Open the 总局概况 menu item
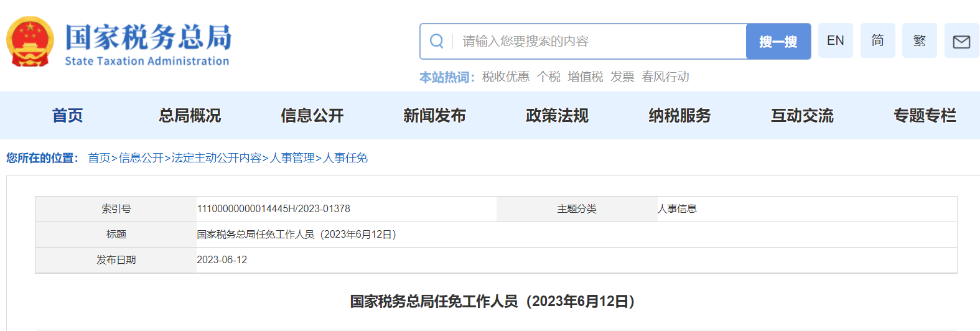The width and height of the screenshot is (980, 331). [x=190, y=116]
